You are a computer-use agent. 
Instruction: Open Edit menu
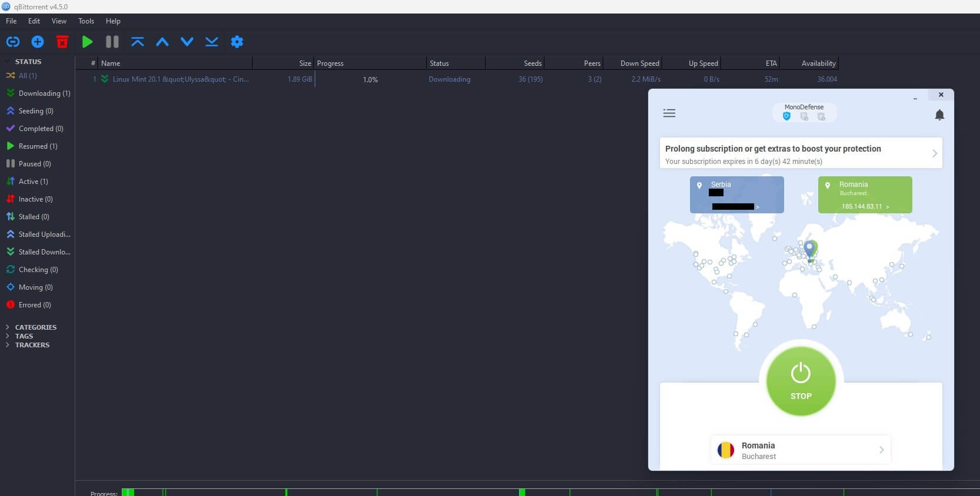click(x=34, y=21)
